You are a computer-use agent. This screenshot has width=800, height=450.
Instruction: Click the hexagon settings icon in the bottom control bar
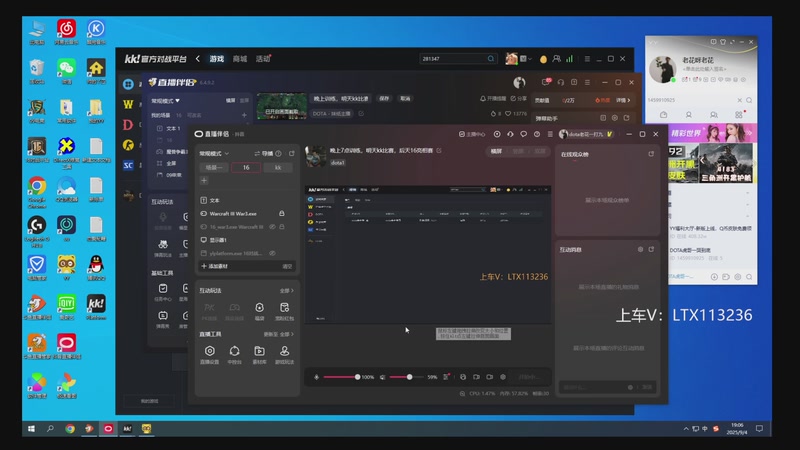(503, 377)
